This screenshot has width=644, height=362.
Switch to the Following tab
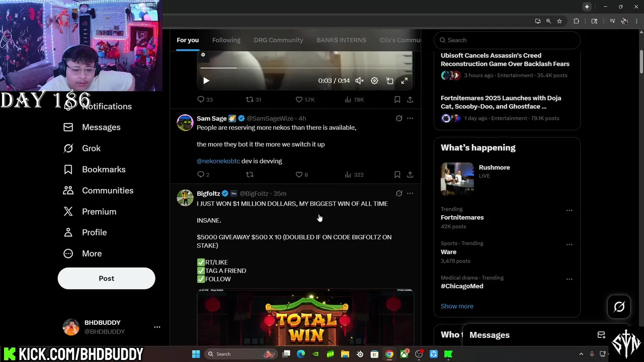[226, 40]
